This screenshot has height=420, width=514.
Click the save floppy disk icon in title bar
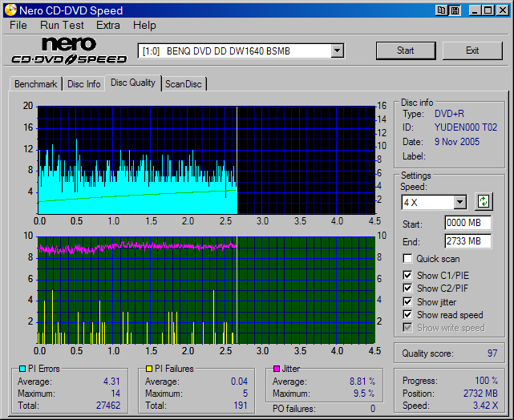[x=455, y=10]
